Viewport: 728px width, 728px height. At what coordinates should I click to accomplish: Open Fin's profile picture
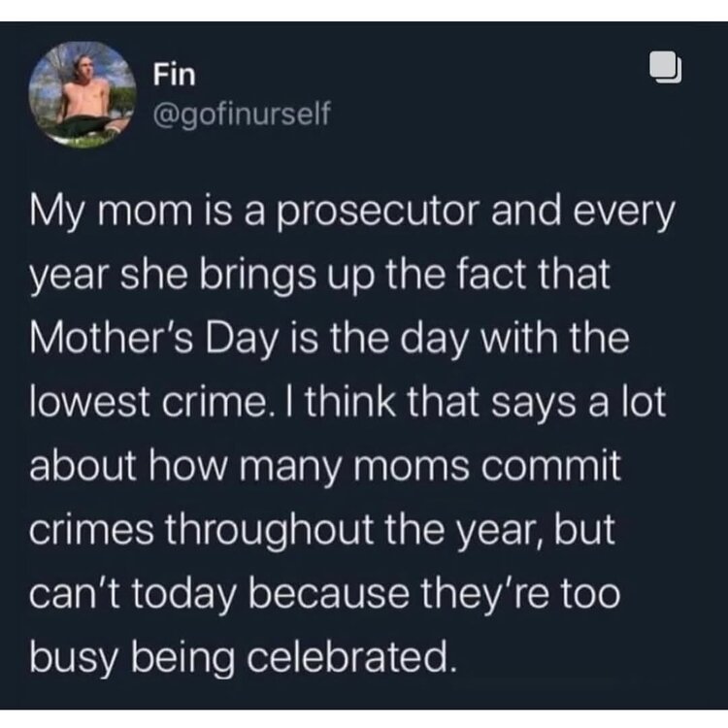(x=82, y=95)
